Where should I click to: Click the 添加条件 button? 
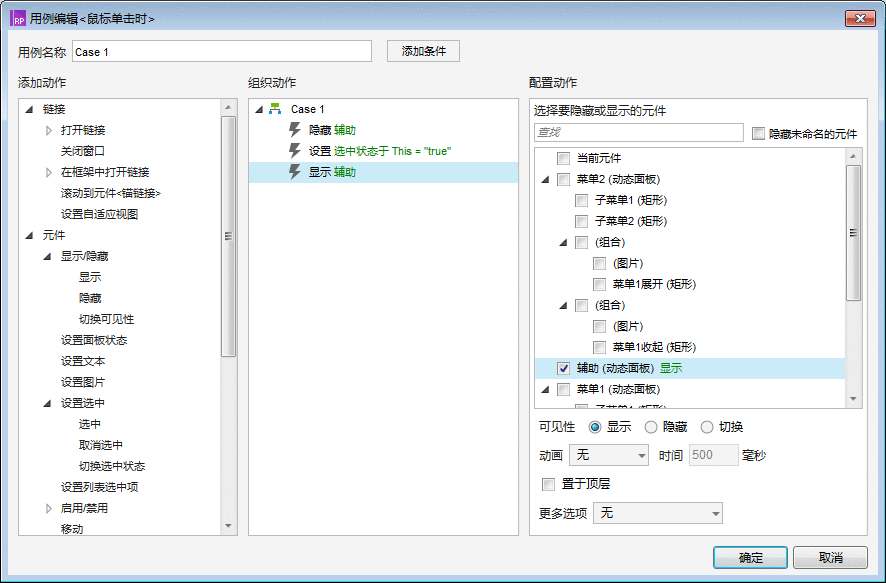coord(423,51)
